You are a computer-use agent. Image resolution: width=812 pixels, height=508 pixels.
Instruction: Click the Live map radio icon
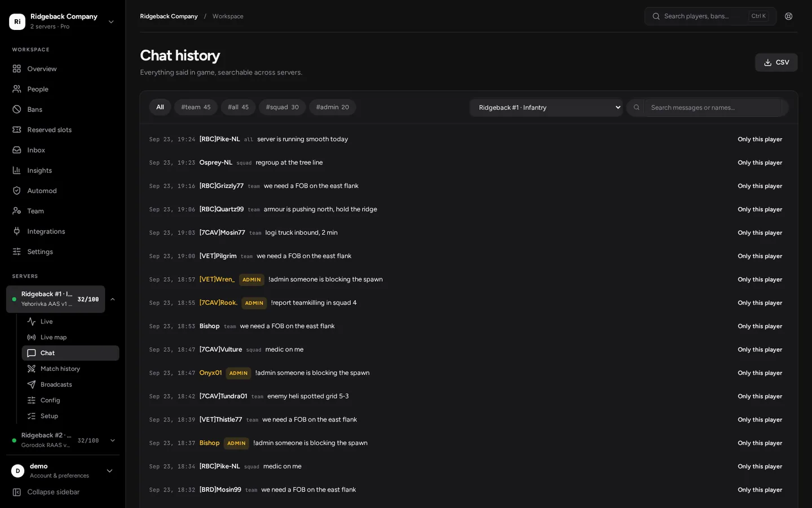(32, 338)
